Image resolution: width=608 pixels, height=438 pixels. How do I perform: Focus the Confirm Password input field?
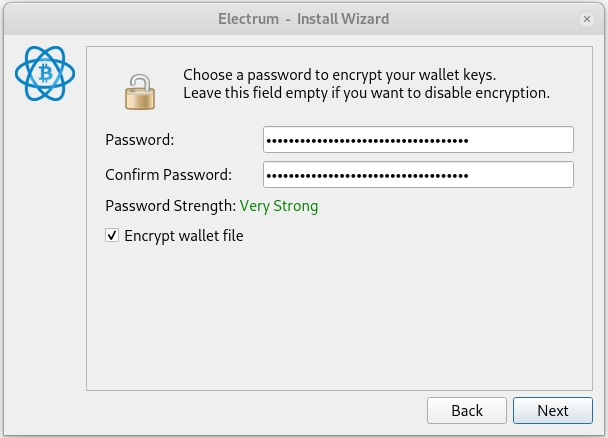[418, 174]
